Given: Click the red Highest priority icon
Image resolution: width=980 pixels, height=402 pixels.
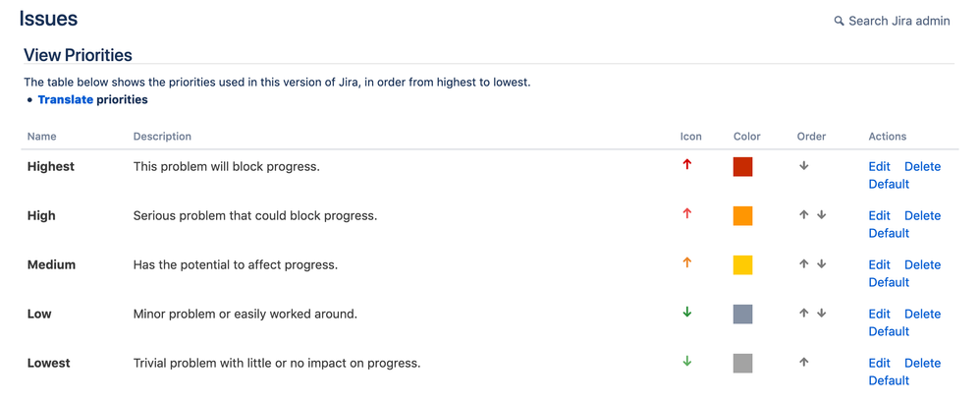Looking at the screenshot, I should (686, 165).
